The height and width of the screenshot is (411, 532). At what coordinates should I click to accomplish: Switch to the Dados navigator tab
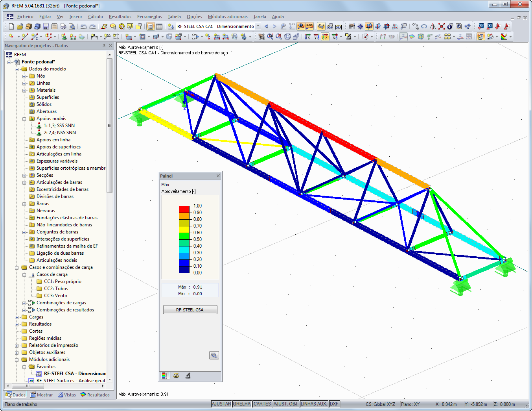pos(16,395)
